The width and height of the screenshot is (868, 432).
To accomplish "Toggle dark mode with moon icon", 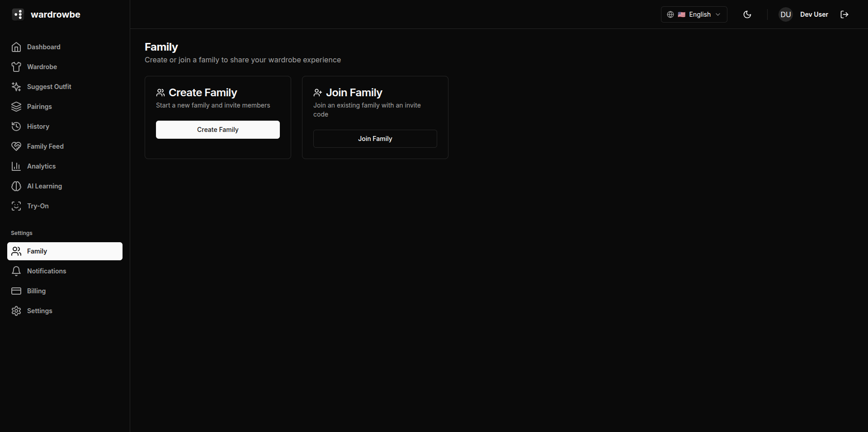I will click(747, 14).
